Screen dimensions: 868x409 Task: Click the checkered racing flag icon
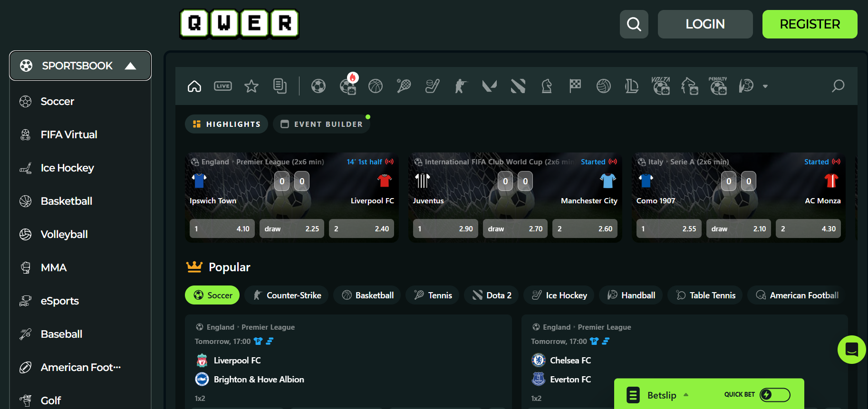click(575, 86)
